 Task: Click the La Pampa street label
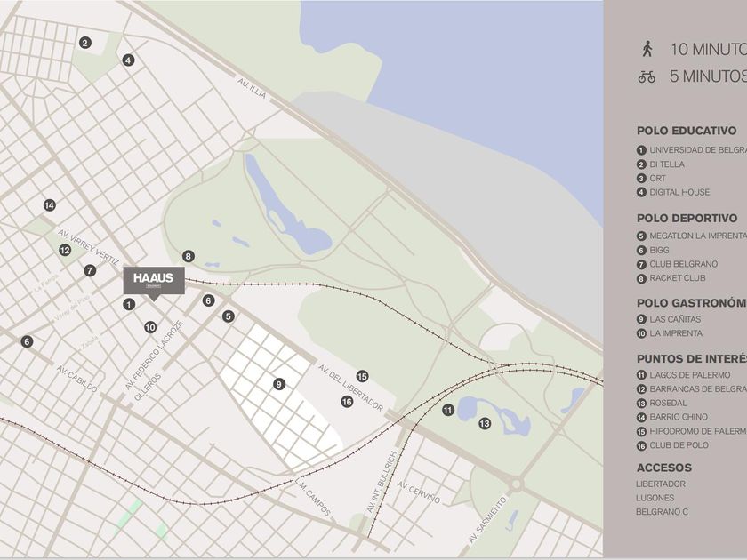(x=46, y=282)
